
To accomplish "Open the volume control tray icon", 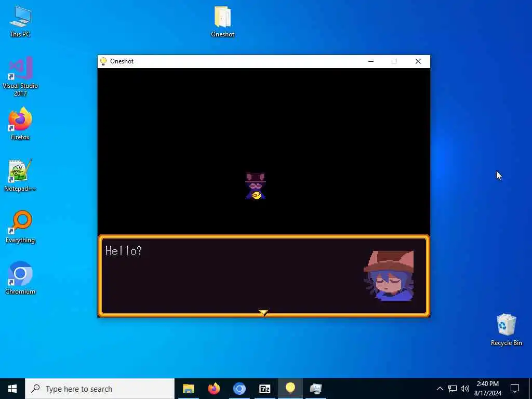I will pyautogui.click(x=465, y=389).
